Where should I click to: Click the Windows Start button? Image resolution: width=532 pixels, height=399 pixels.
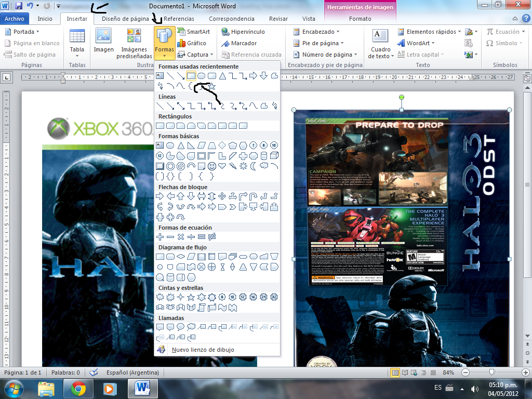tap(14, 389)
